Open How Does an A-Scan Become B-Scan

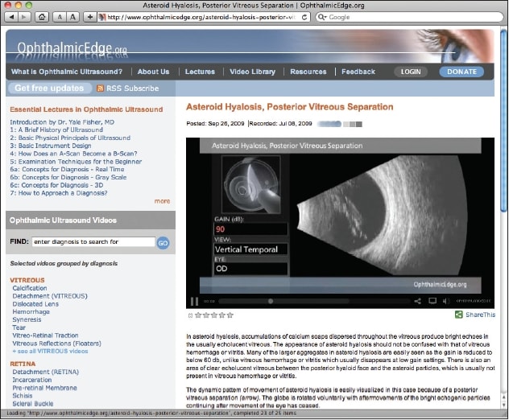[73, 154]
